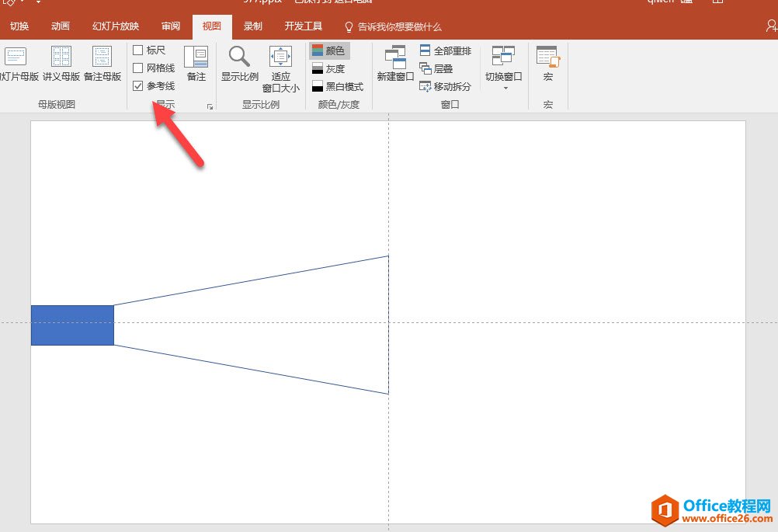Select the Grayscale (灰度) color mode
The width and height of the screenshot is (778, 532).
tap(328, 68)
